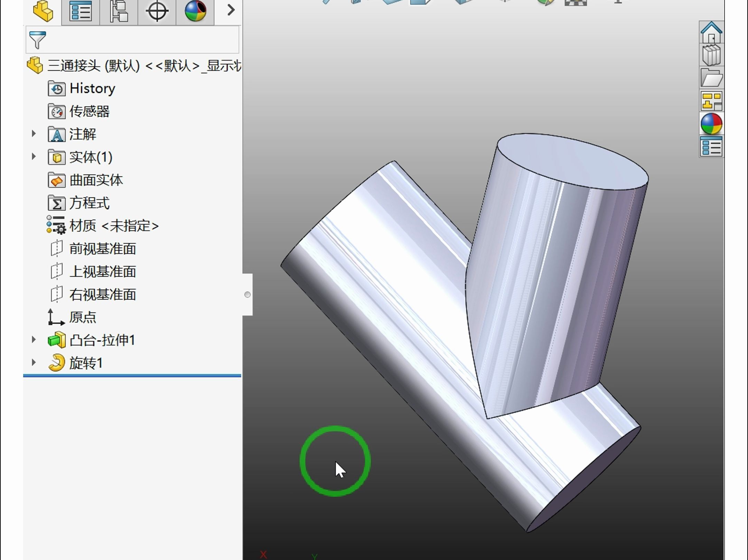Expand the 凸台-拉伸1 feature
This screenshot has width=748, height=560.
[x=34, y=340]
